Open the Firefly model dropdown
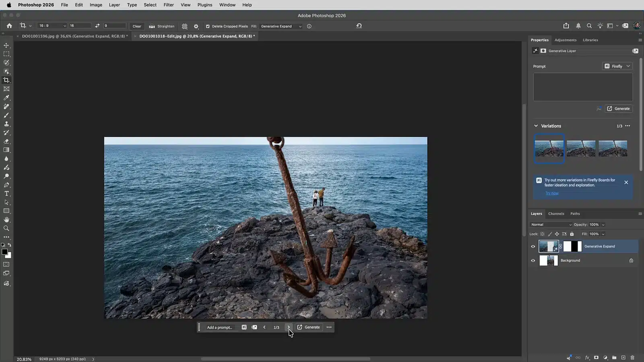This screenshot has height=362, width=644. coord(617,66)
